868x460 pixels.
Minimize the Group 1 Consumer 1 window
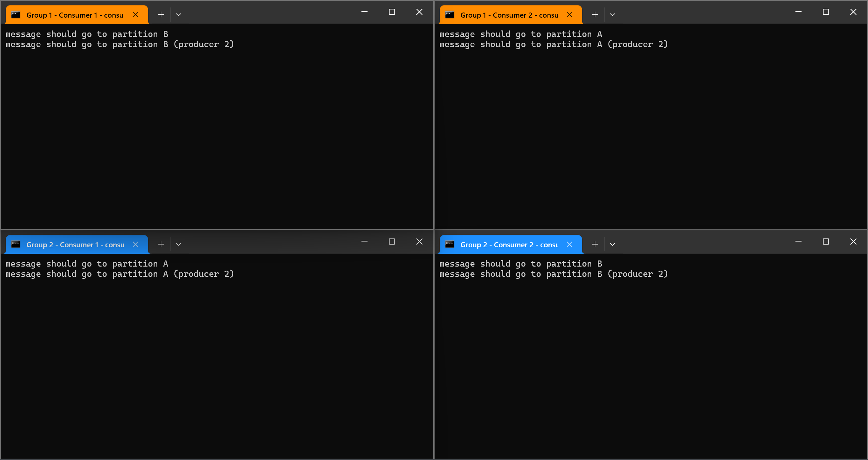pyautogui.click(x=364, y=12)
